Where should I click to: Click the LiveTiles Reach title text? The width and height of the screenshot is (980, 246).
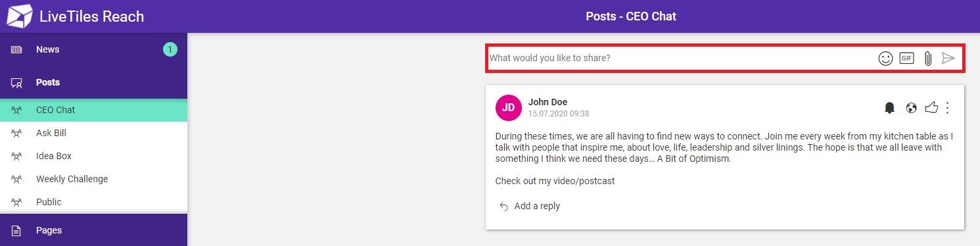[x=91, y=17]
